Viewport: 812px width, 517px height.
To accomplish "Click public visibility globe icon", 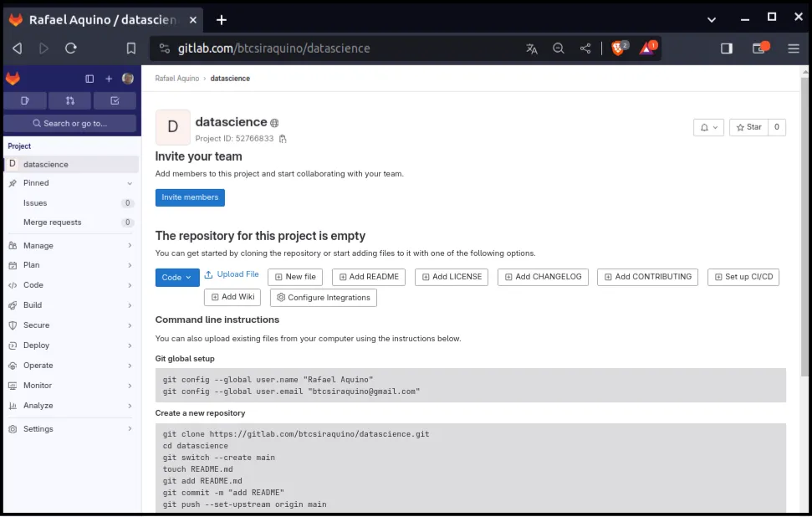I will coord(274,123).
